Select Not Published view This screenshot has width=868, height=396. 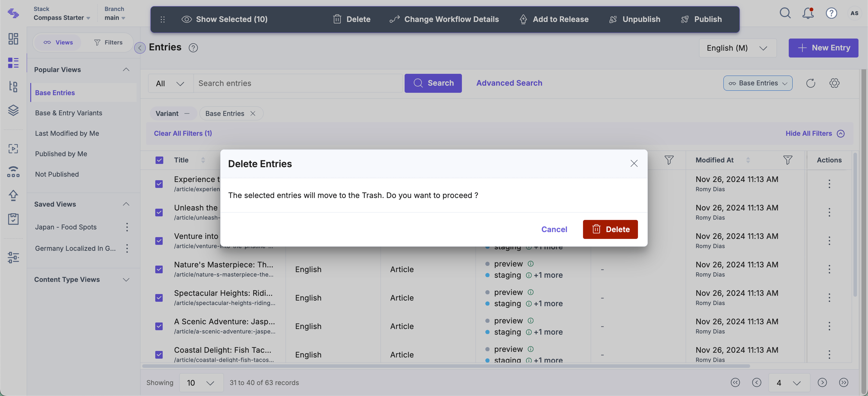57,174
